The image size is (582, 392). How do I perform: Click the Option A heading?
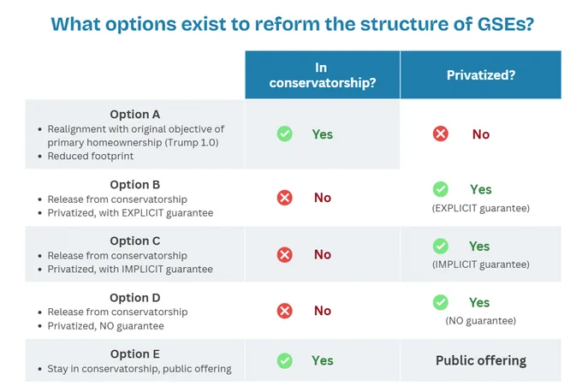[x=134, y=115]
